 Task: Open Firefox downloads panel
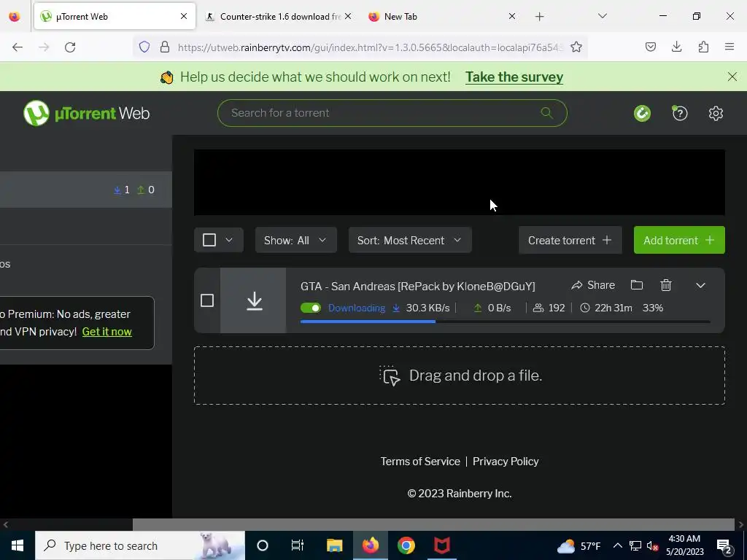point(676,47)
